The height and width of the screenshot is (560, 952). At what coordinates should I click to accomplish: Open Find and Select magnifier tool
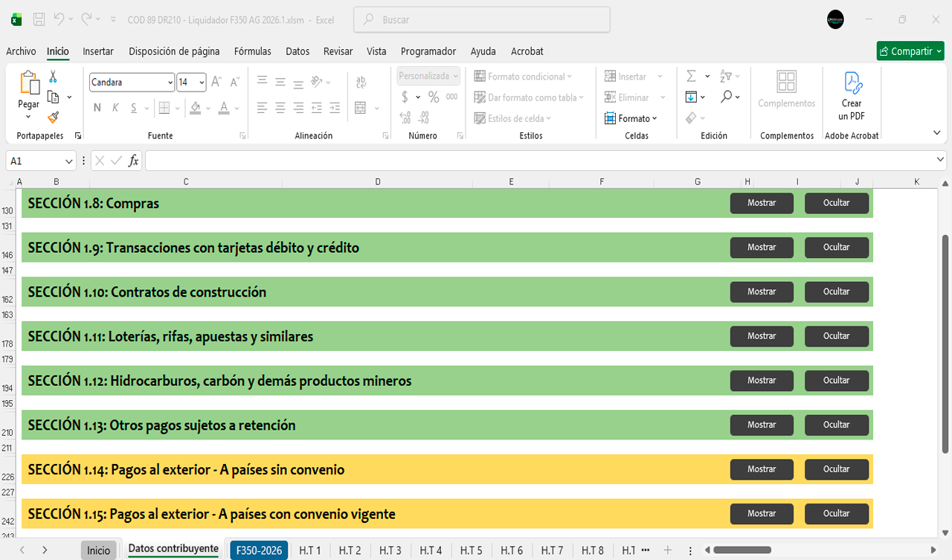[x=726, y=97]
